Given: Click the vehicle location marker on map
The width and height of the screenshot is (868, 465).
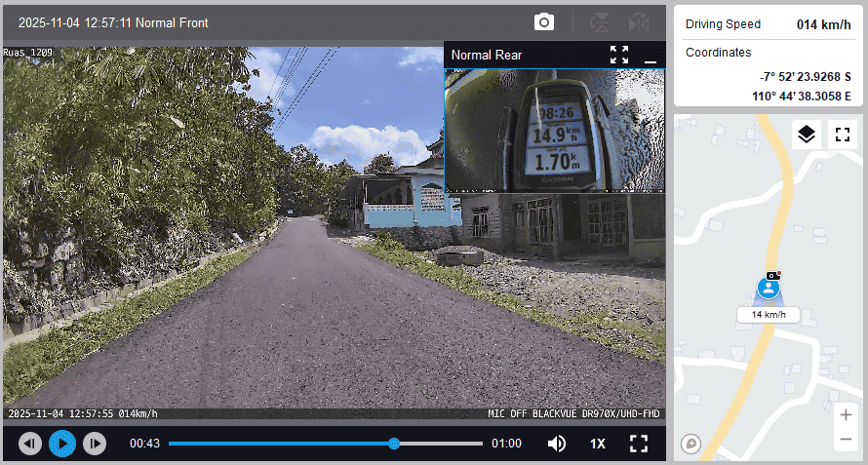Looking at the screenshot, I should tap(769, 288).
